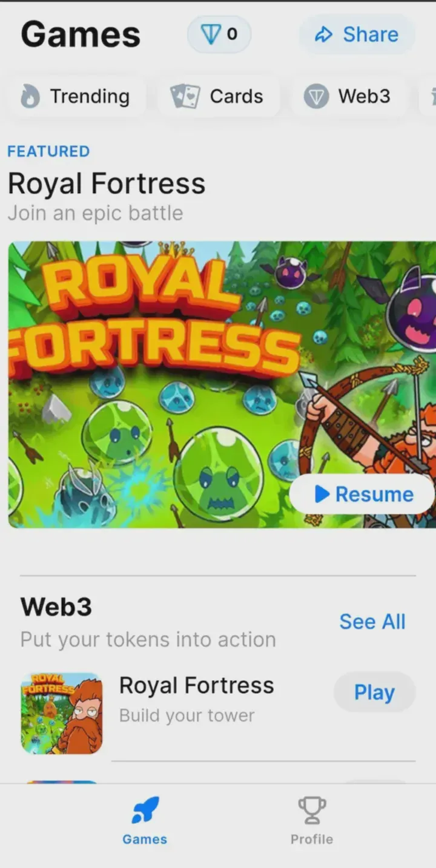Tap the Share arrow icon
The height and width of the screenshot is (868, 436).
pyautogui.click(x=324, y=35)
